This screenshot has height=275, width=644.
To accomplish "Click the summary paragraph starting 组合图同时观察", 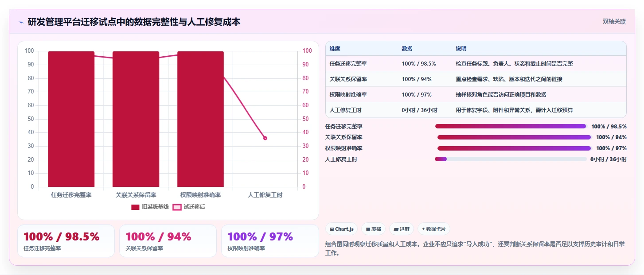I will (x=475, y=248).
